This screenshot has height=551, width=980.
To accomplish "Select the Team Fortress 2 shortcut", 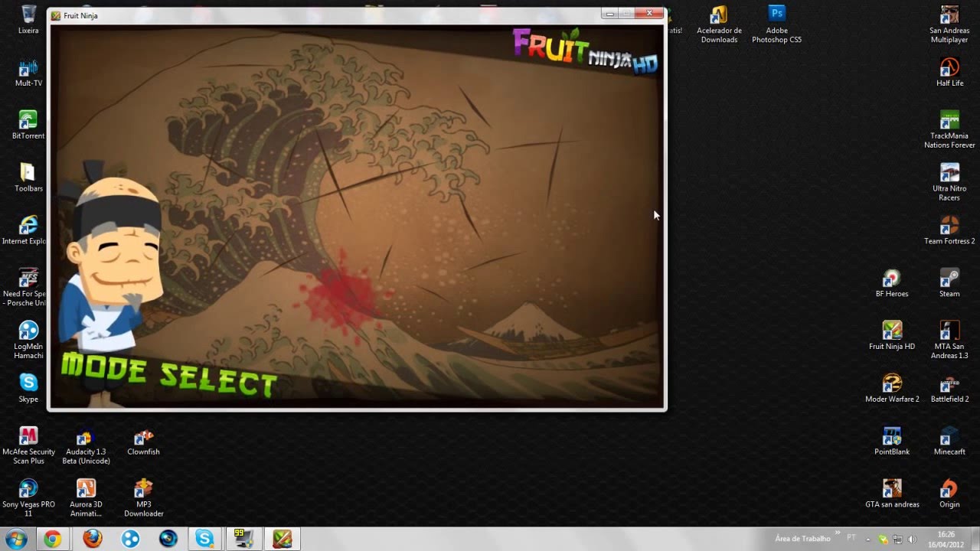I will pyautogui.click(x=949, y=231).
